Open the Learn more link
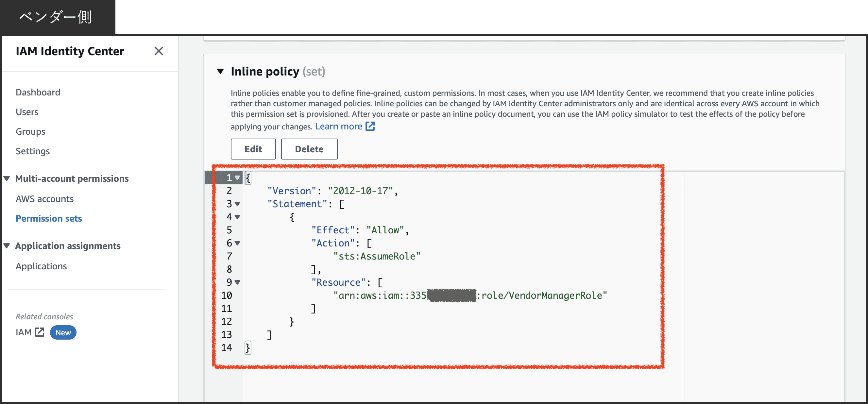Screen dimensions: 868x404 pos(338,126)
